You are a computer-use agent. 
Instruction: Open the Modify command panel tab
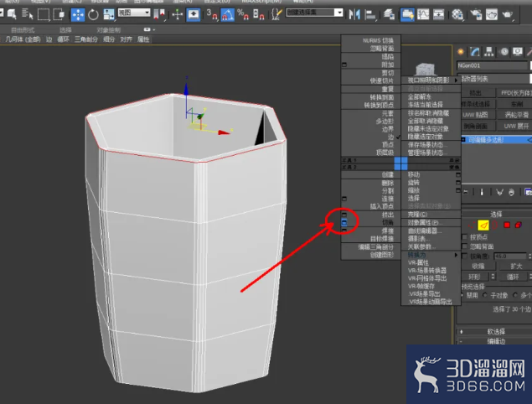point(475,52)
